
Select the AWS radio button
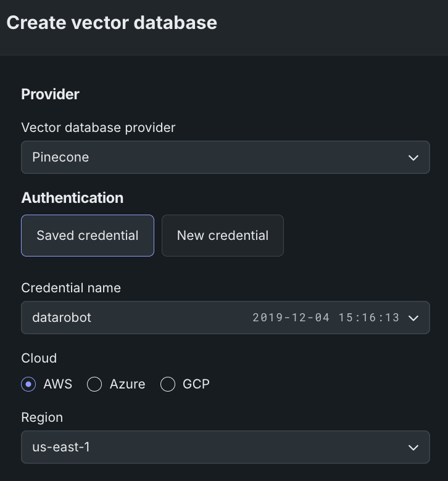tap(28, 384)
